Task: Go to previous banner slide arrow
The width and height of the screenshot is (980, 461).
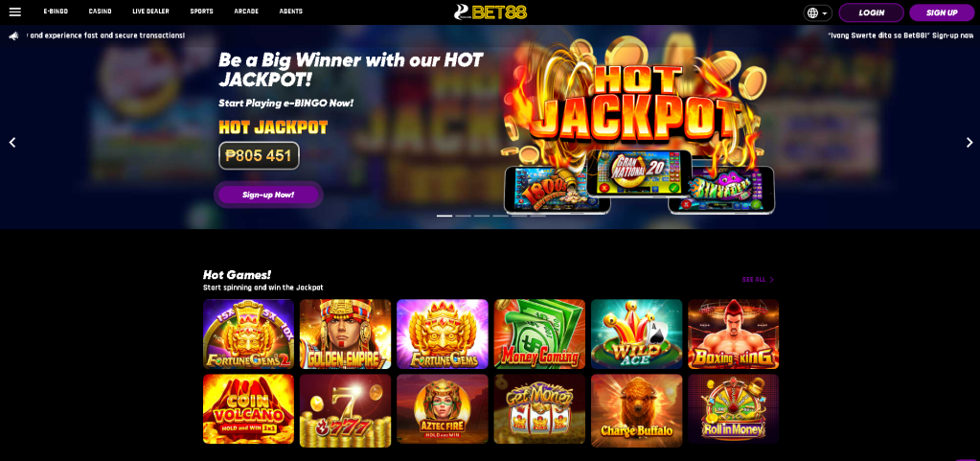Action: [x=11, y=143]
